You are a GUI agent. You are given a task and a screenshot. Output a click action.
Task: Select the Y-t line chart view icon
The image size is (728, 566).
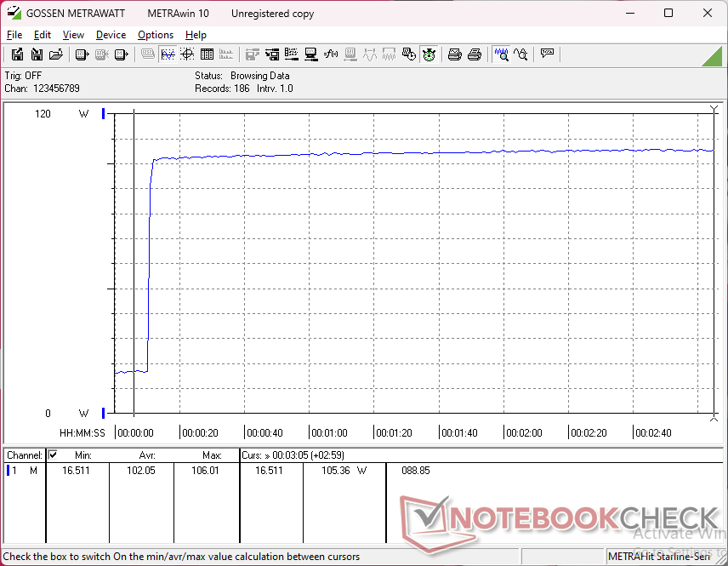[168, 54]
